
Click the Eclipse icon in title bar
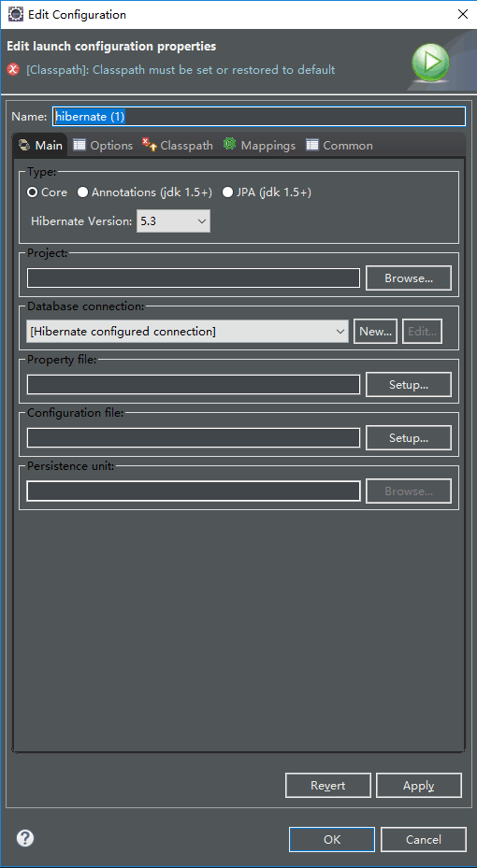[x=15, y=14]
